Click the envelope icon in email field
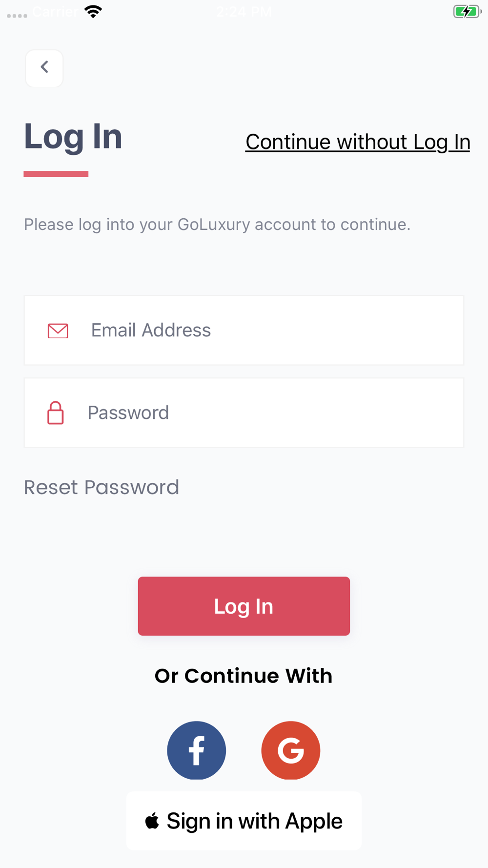The height and width of the screenshot is (868, 488). pyautogui.click(x=58, y=331)
